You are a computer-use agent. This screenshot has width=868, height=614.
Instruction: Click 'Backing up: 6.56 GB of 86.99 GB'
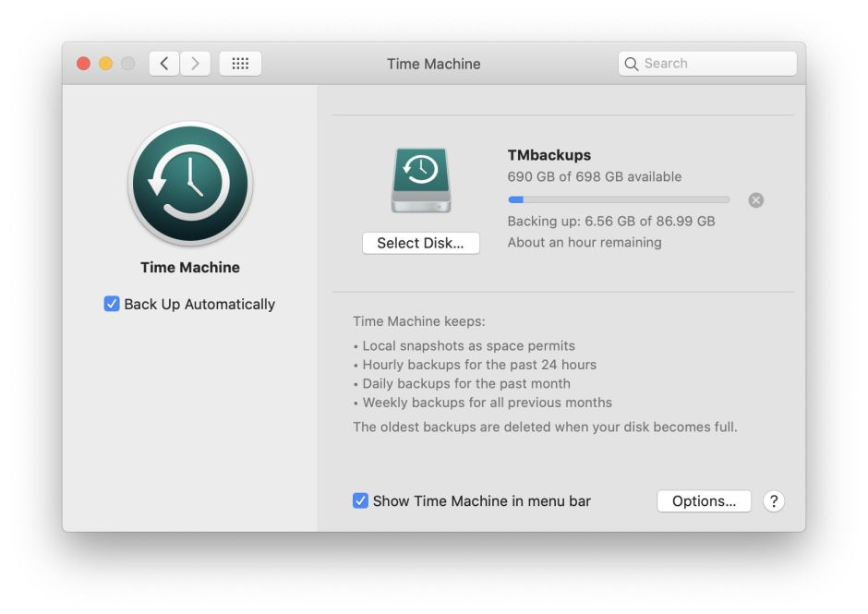611,222
